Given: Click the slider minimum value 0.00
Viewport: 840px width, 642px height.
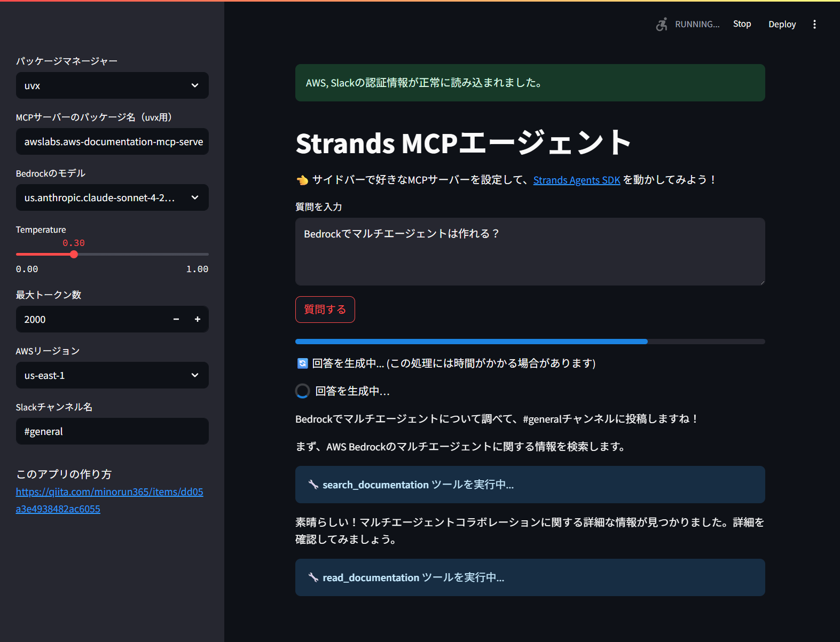Looking at the screenshot, I should [27, 269].
